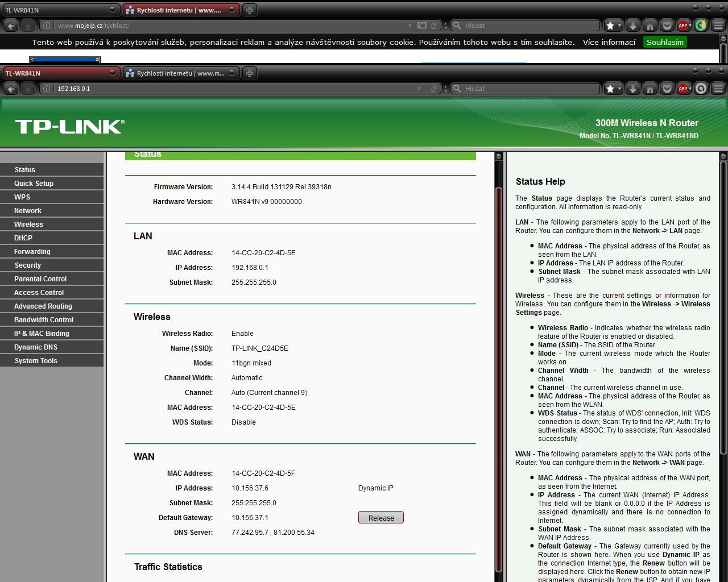Open new tab beside the Rychlosti internetu tab in the router window
The width and height of the screenshot is (728, 582).
249,73
